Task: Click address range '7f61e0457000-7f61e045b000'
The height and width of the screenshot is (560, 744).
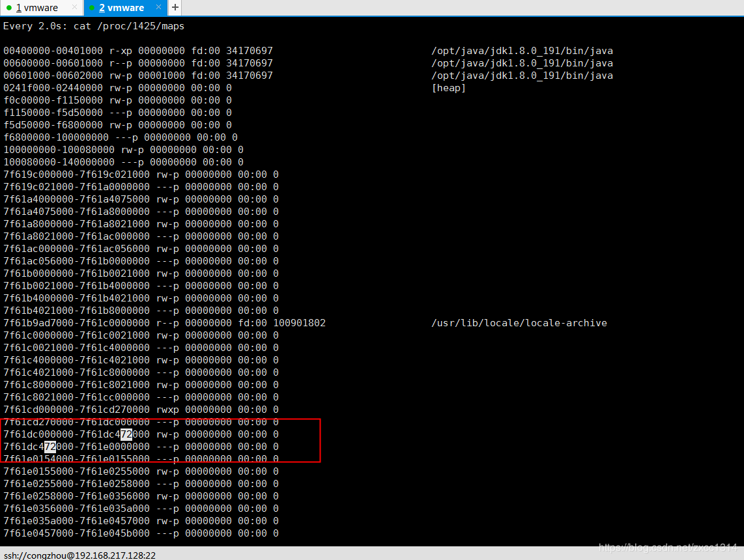Action: tap(76, 533)
